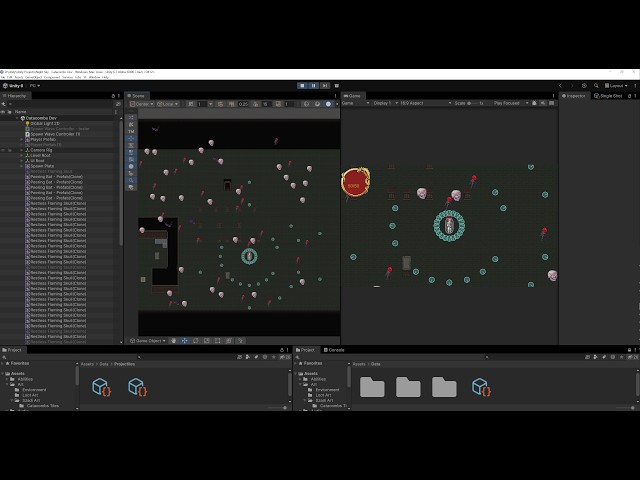Open the Console tab
Viewport: 640px width, 480px height.
point(334,350)
